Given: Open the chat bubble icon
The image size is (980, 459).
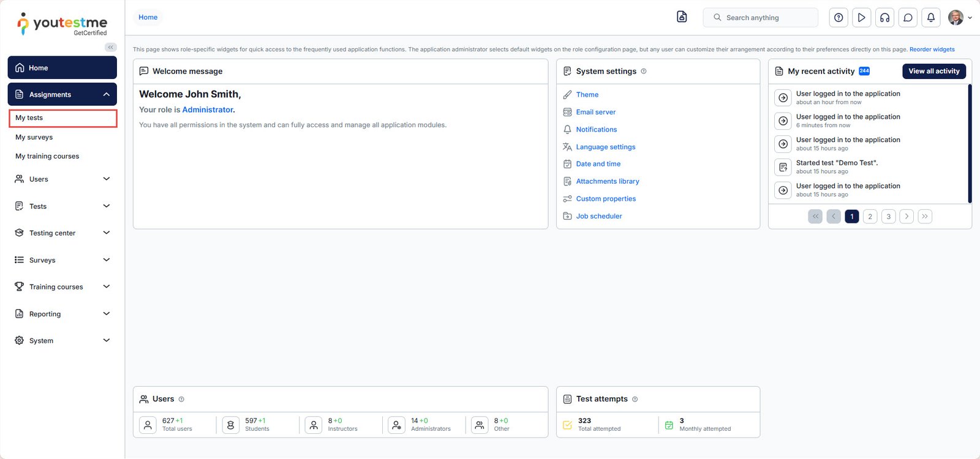Looking at the screenshot, I should [x=908, y=18].
